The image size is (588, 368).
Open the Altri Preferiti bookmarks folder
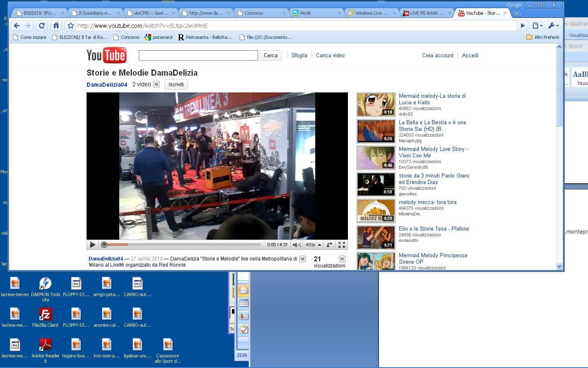pyautogui.click(x=543, y=37)
